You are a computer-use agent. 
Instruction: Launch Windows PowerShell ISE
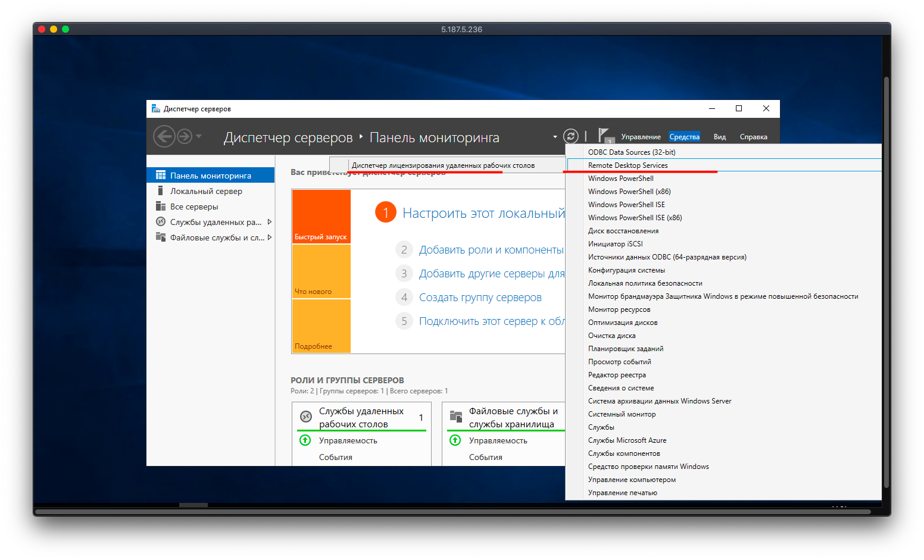[x=724, y=204]
